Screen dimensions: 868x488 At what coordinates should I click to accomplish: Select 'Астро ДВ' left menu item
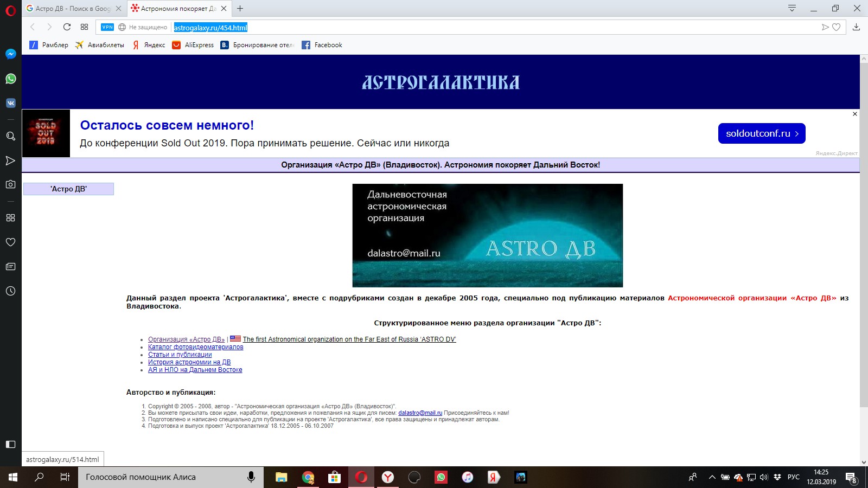point(68,189)
